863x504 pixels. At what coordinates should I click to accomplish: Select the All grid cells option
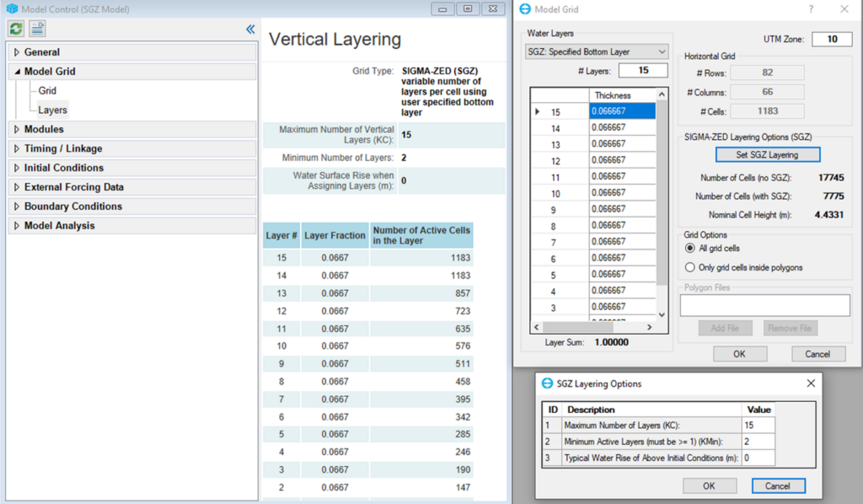[x=690, y=249]
